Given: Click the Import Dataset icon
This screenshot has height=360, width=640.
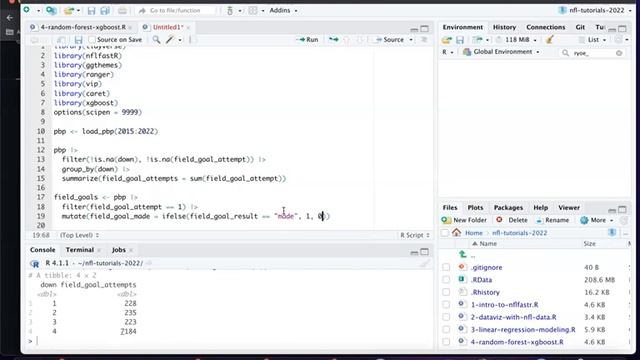Looking at the screenshot, I should [477, 40].
